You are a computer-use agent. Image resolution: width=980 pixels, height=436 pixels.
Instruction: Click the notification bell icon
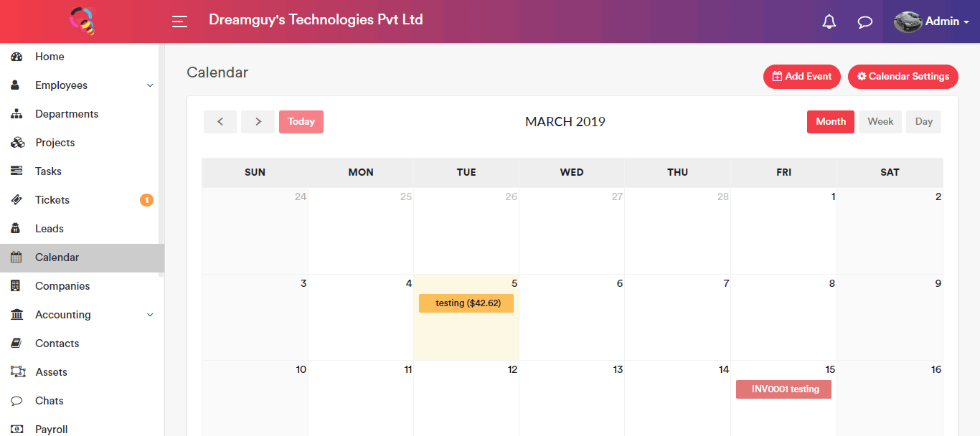(829, 22)
